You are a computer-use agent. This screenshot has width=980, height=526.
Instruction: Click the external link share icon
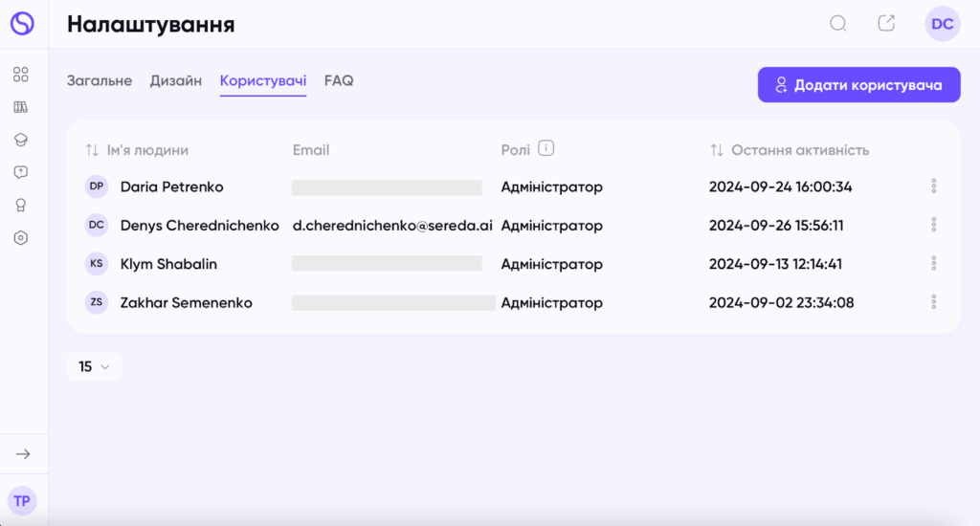pos(886,23)
